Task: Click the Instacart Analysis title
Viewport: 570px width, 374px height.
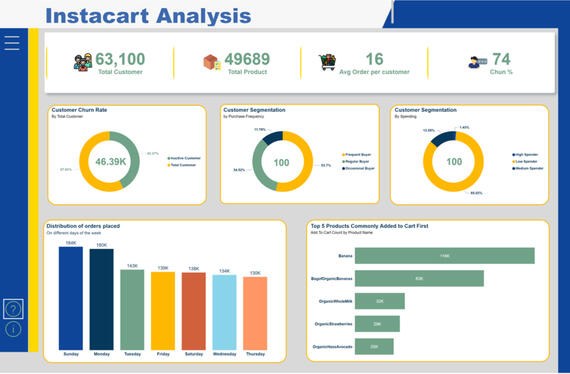Action: pos(148,16)
